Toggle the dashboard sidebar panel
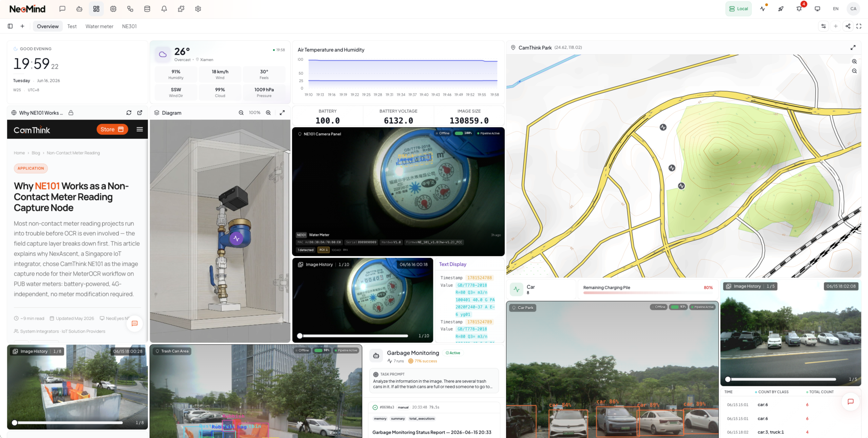Screen dimensions: 868x438 pos(10,26)
